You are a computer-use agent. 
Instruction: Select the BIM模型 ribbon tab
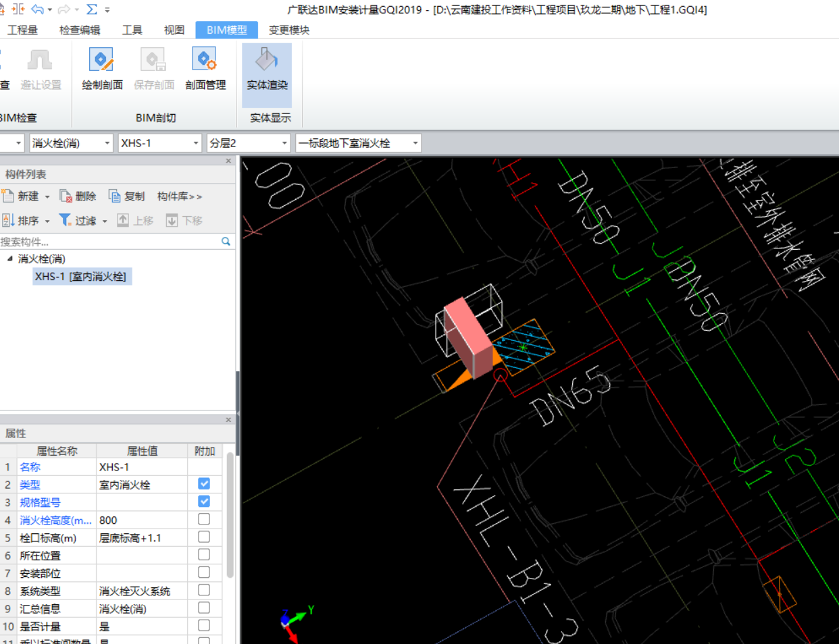tap(227, 30)
